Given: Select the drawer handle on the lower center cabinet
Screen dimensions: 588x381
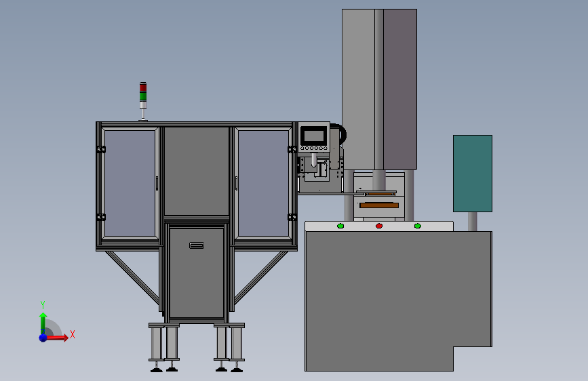Looking at the screenshot, I should click(197, 245).
